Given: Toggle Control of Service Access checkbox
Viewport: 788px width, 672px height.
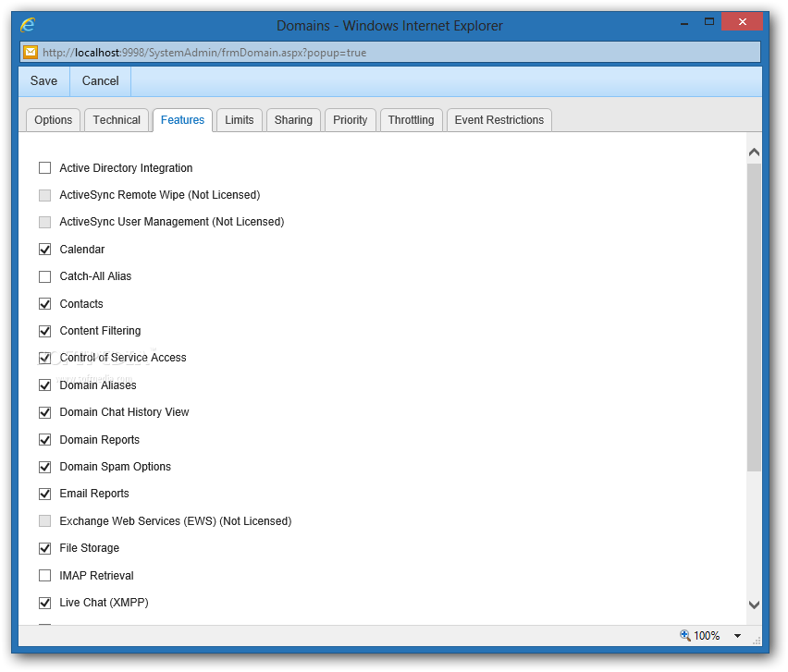Looking at the screenshot, I should coord(44,358).
